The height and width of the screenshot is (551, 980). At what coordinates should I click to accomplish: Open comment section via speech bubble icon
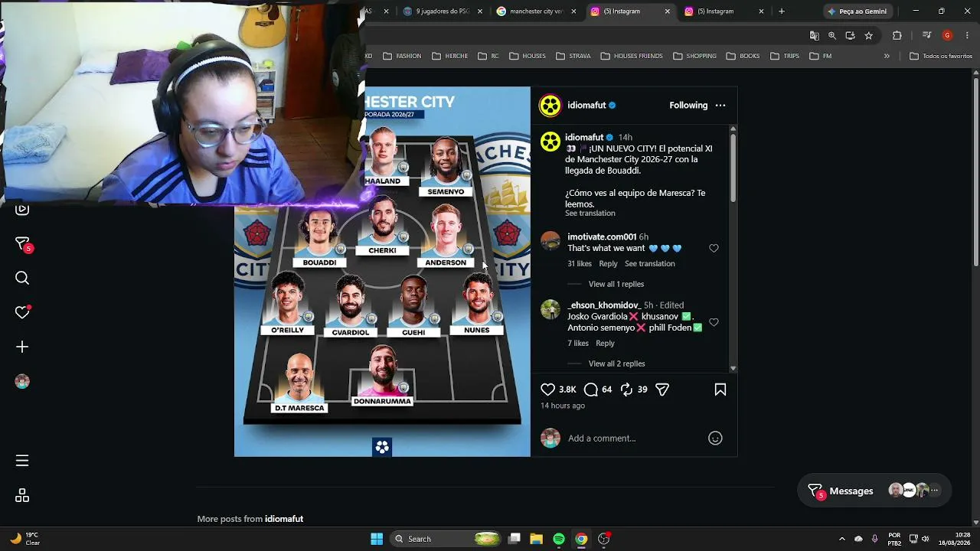[x=591, y=390]
